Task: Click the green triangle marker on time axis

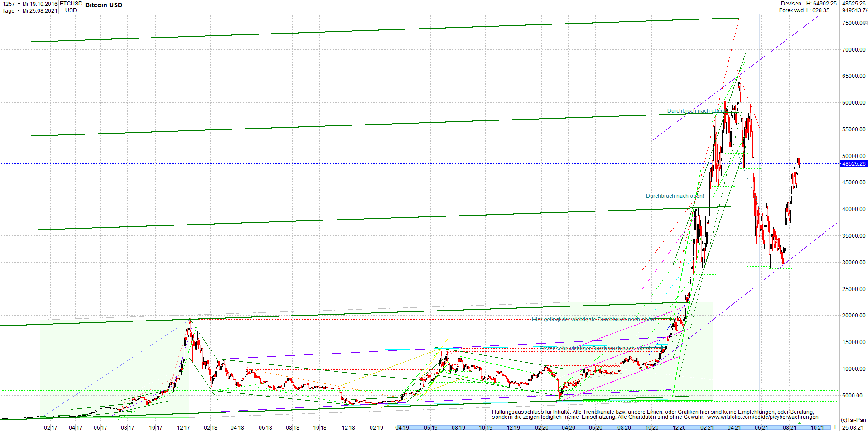Action: 799,423
